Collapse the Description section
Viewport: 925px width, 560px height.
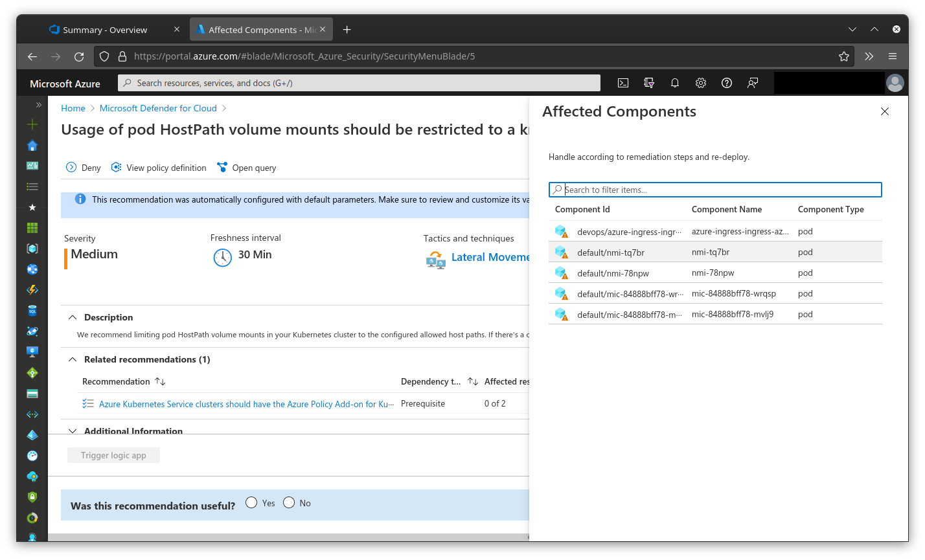pyautogui.click(x=72, y=317)
